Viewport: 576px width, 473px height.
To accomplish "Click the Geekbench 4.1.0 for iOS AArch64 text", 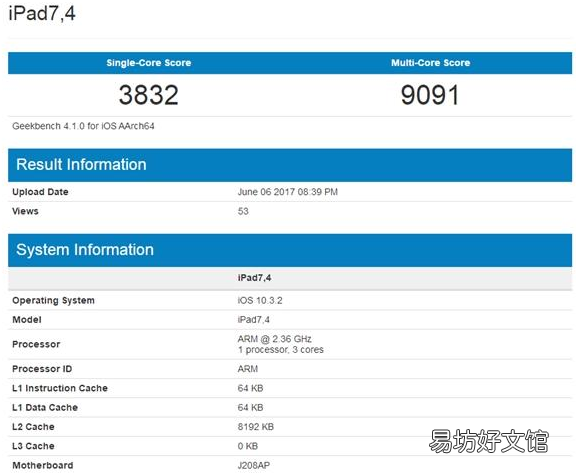I will [83, 126].
